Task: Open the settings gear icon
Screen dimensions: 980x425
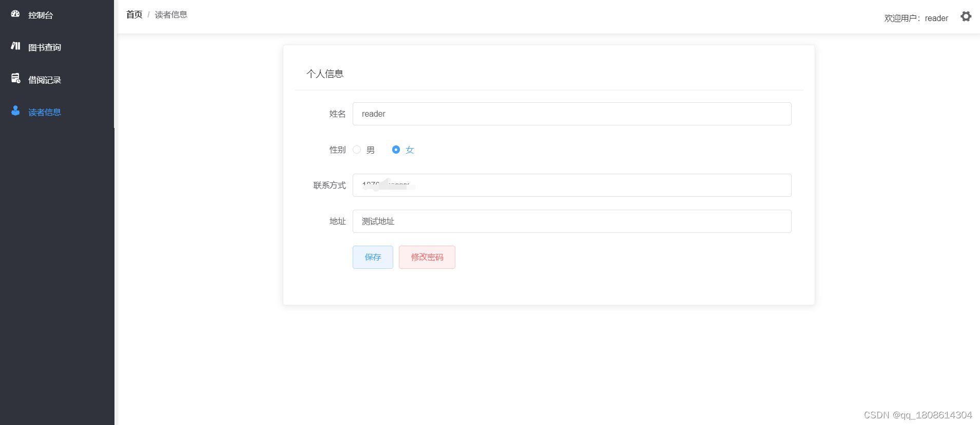Action: point(966,16)
